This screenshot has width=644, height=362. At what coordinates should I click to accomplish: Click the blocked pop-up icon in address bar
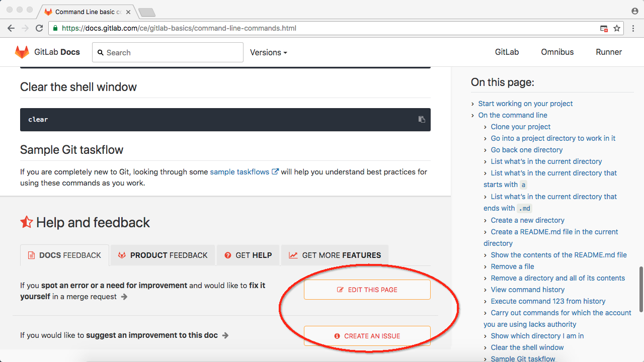(604, 29)
